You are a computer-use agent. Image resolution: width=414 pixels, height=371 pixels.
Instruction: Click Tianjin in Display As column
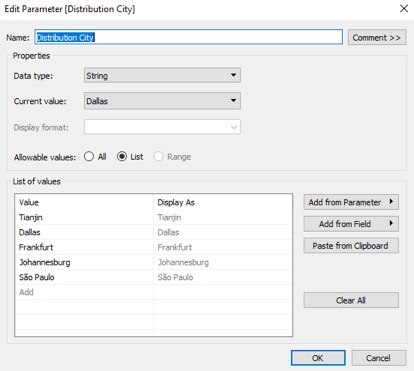[223, 217]
